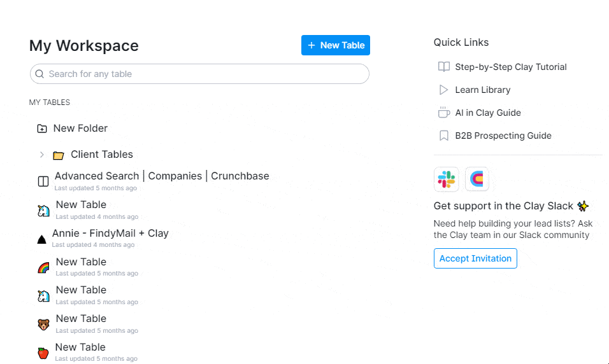Click the unicorn icon of 4-months-ago New Table
This screenshot has width=609, height=364.
click(x=43, y=211)
